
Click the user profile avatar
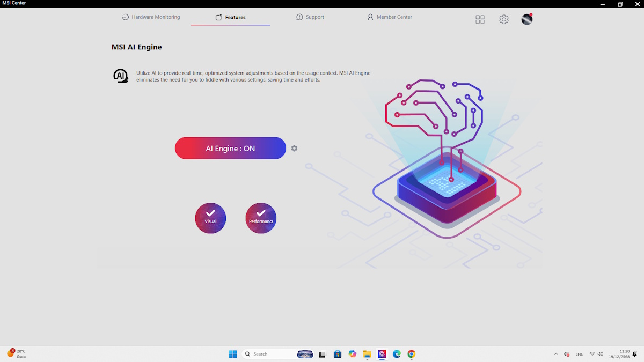(527, 19)
